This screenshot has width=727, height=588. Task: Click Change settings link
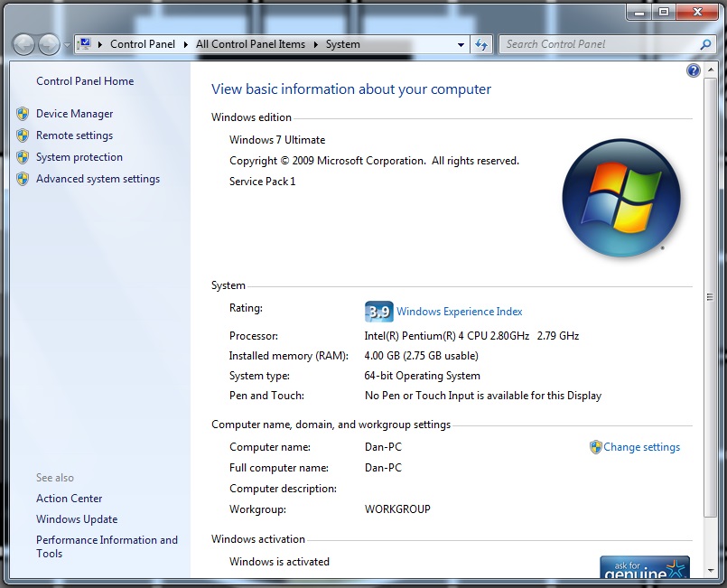(x=642, y=447)
